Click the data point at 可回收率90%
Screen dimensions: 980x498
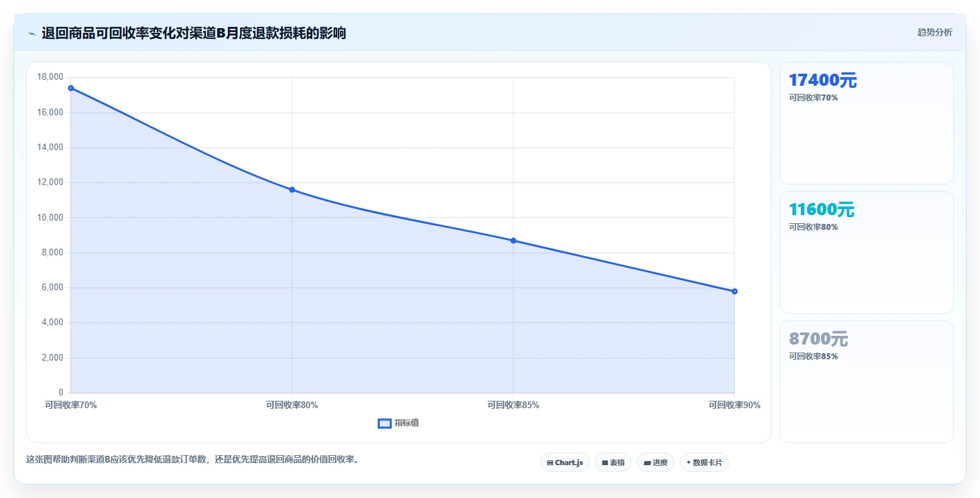pos(735,291)
